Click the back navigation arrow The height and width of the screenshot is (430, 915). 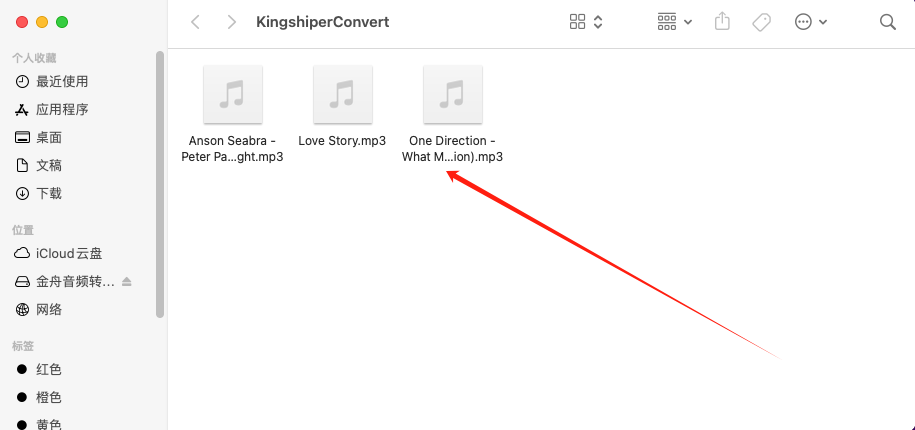(x=195, y=22)
